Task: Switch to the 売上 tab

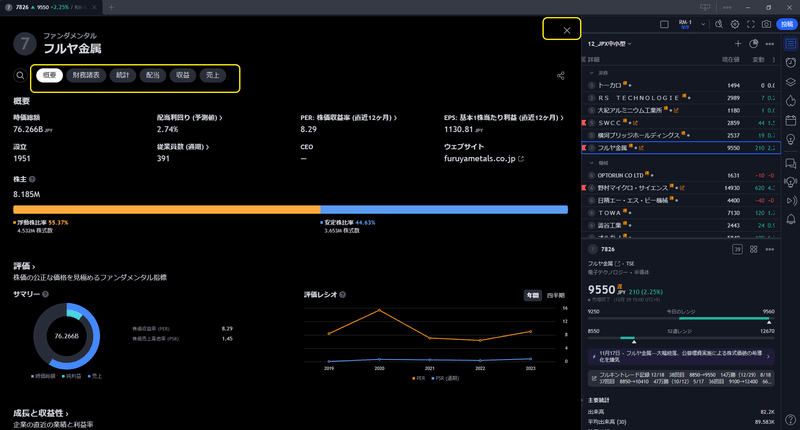Action: click(213, 75)
